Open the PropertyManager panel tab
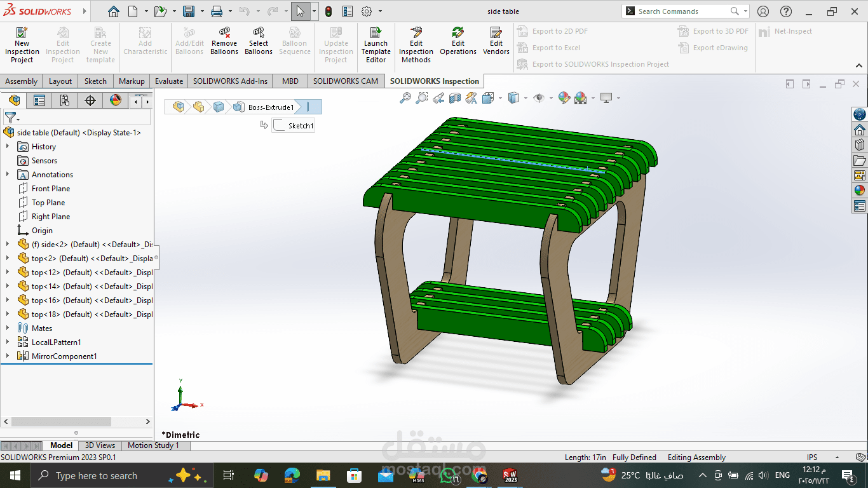Image resolution: width=868 pixels, height=488 pixels. tap(39, 100)
